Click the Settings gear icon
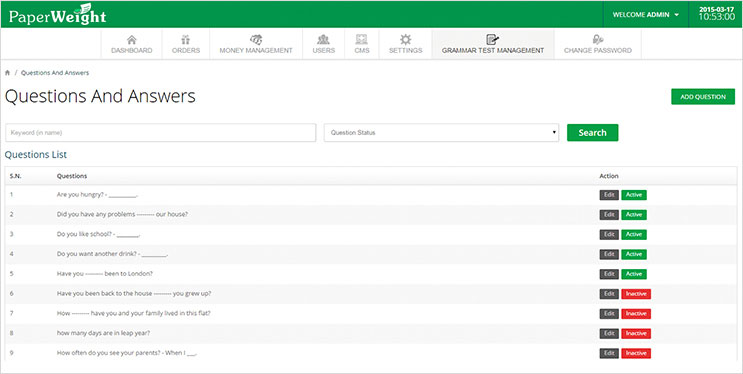The height and width of the screenshot is (374, 743). pos(406,39)
